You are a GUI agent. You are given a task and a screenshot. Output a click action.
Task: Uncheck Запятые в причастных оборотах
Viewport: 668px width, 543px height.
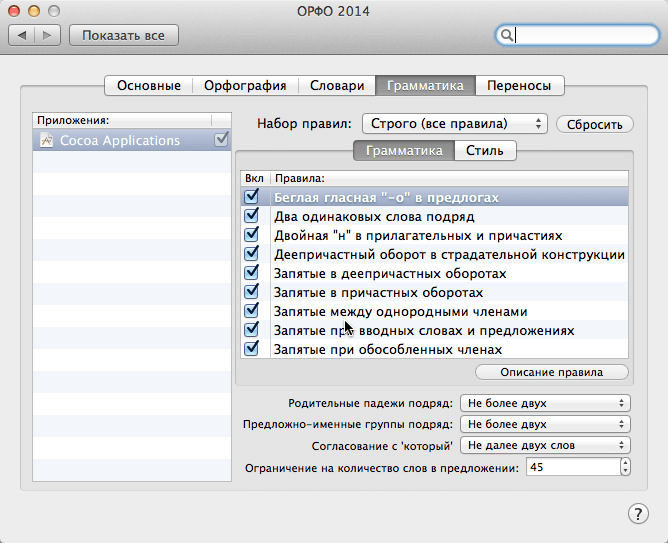(x=251, y=292)
